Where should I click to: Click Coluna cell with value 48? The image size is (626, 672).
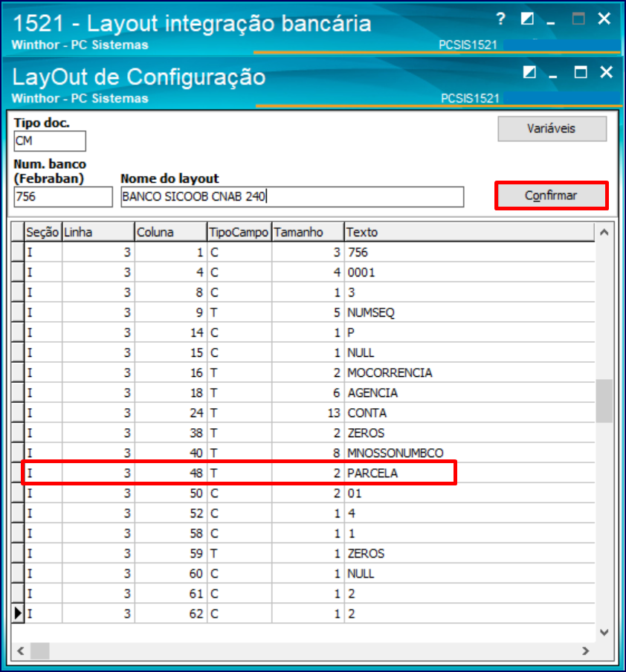pyautogui.click(x=171, y=473)
